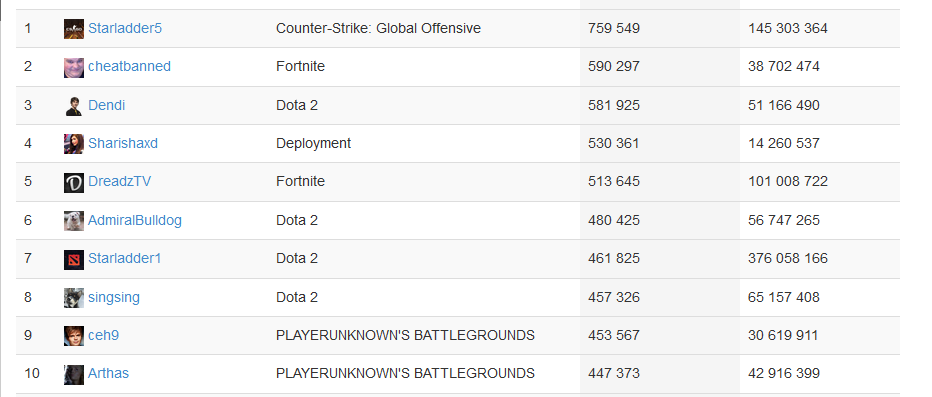Click cheatbanned channel avatar
Screen dimensions: 932x397
pos(74,67)
